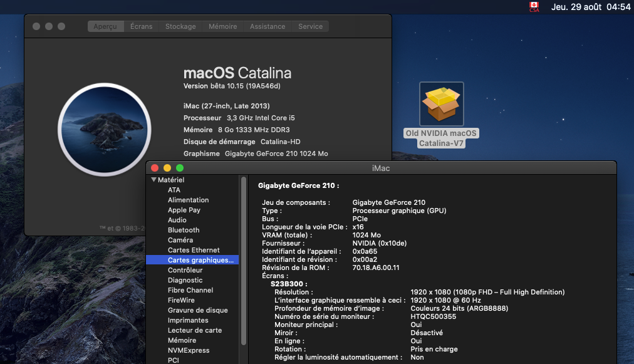Click the iMac (27-inch, Late 2013) model text
This screenshot has width=634, height=364.
click(x=226, y=106)
